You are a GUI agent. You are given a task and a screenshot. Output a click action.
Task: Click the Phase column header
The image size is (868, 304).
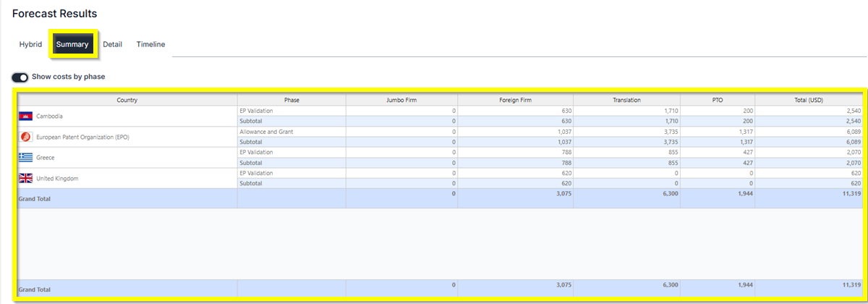pyautogui.click(x=292, y=100)
